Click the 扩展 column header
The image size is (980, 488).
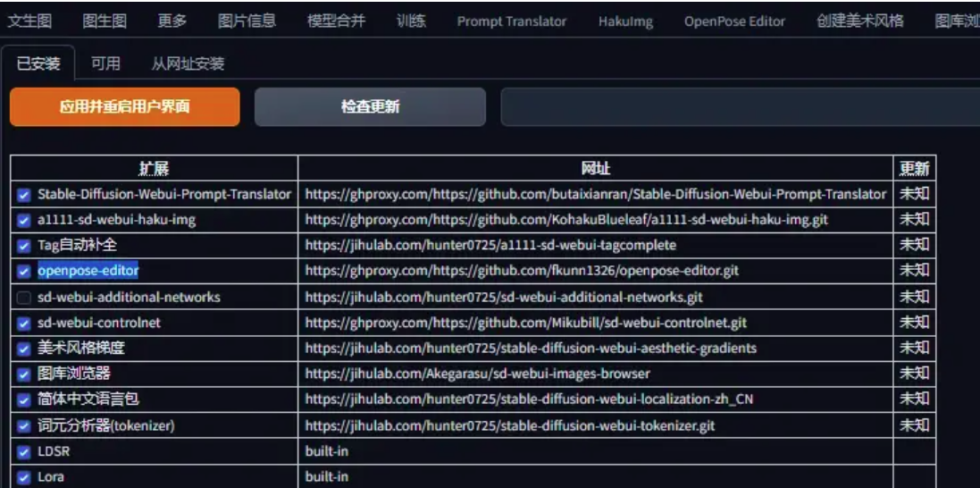(x=154, y=169)
